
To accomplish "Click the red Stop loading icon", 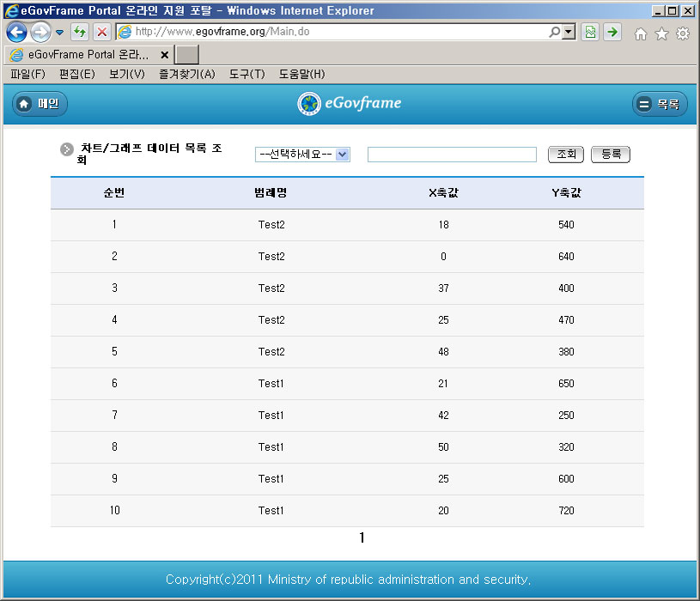I will (x=101, y=33).
